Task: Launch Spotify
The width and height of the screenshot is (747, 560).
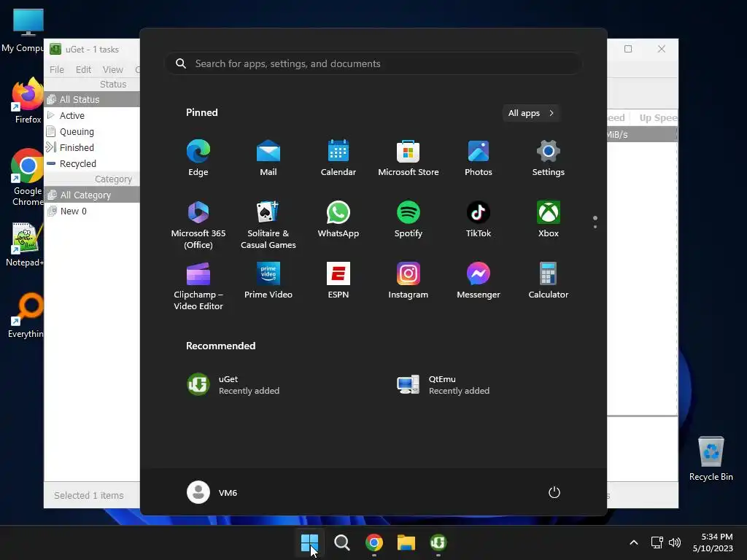Action: pyautogui.click(x=409, y=219)
